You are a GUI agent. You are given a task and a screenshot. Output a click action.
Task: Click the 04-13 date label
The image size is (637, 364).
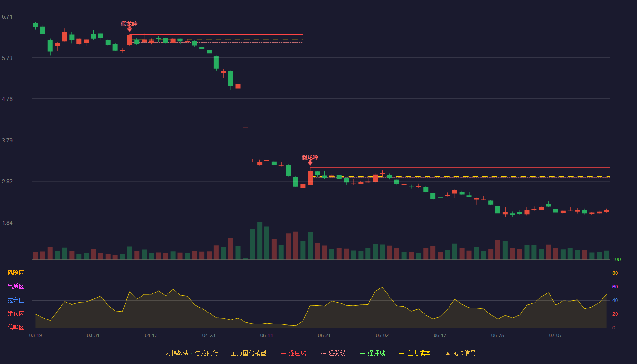151,335
